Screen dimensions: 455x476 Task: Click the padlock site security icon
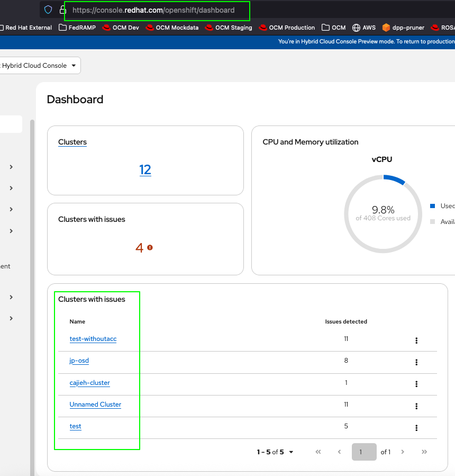point(62,10)
